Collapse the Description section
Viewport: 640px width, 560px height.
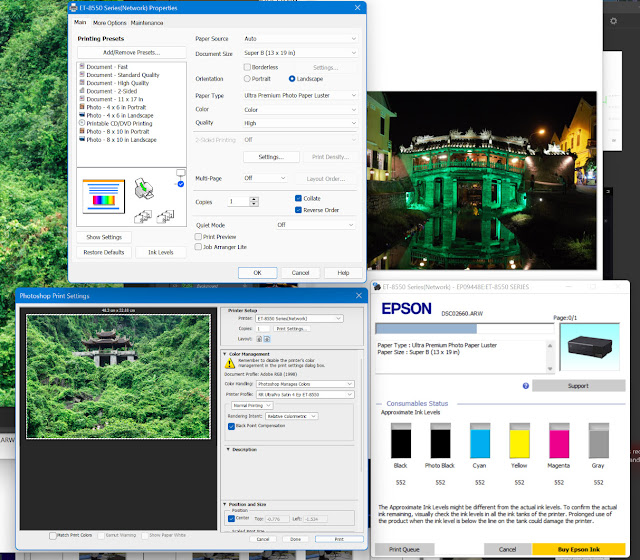tap(228, 449)
